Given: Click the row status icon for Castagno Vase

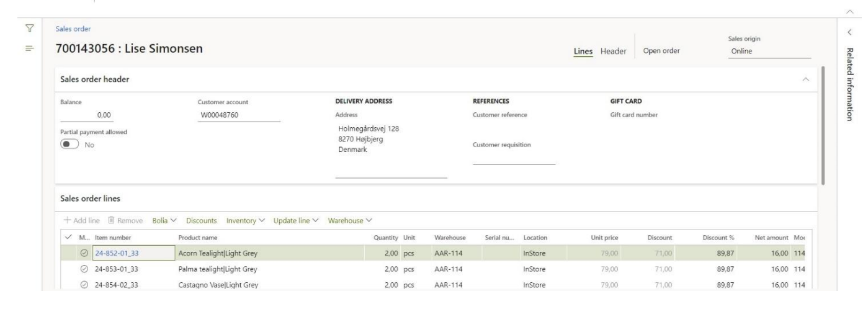Looking at the screenshot, I should [84, 285].
